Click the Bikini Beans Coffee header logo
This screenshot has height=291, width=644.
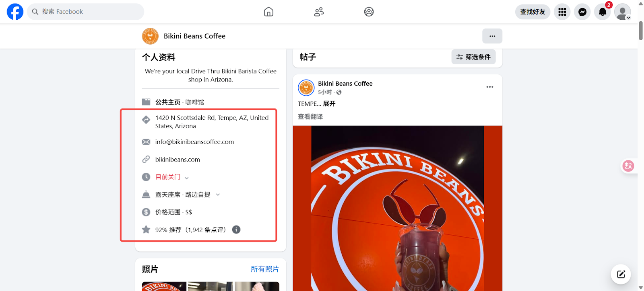[x=150, y=36]
